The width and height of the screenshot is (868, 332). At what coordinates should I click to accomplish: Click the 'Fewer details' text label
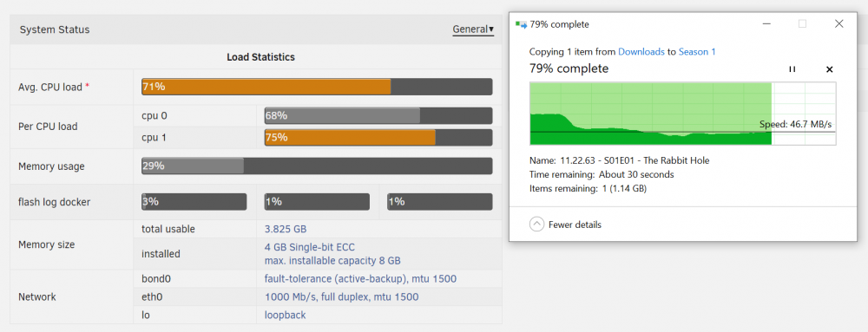click(575, 225)
